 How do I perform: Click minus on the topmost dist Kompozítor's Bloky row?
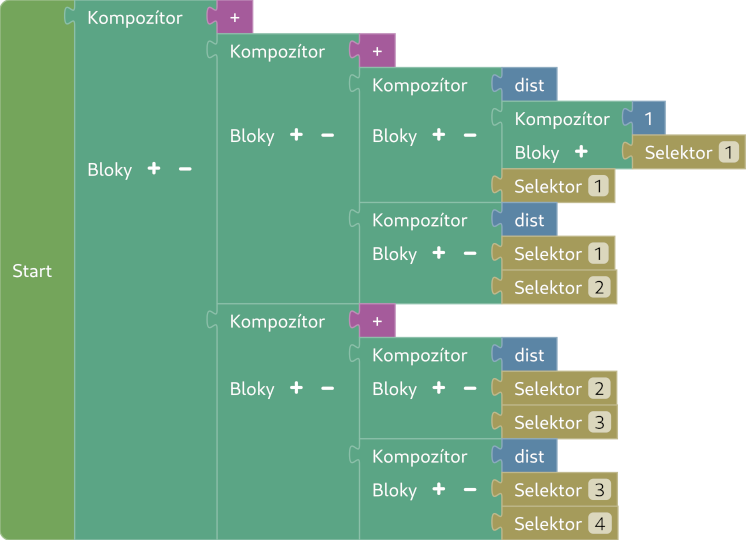[x=470, y=135]
